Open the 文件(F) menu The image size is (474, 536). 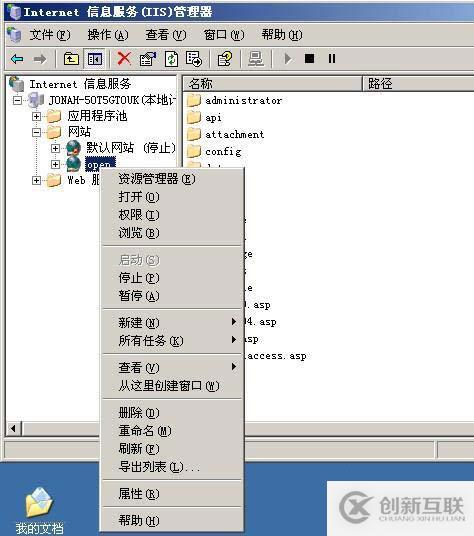click(x=50, y=35)
